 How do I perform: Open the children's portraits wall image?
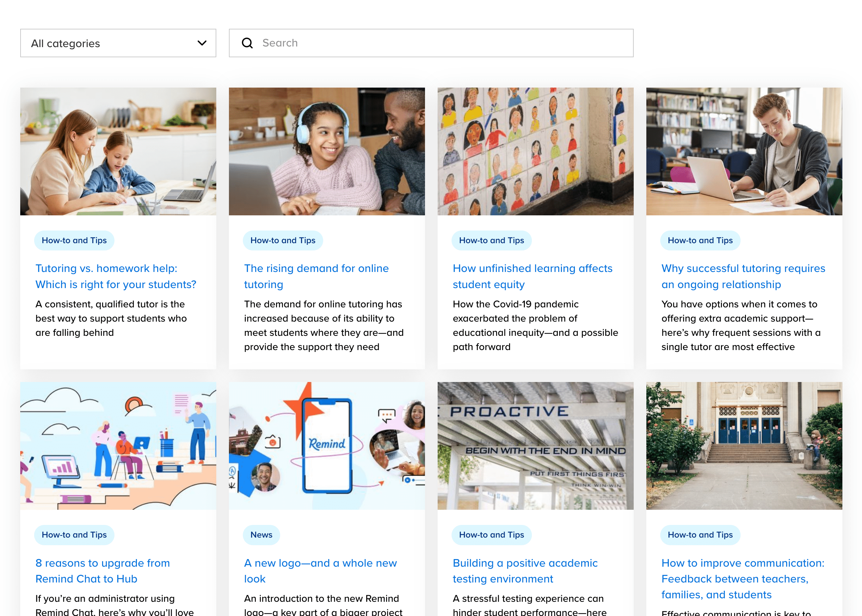pos(535,152)
